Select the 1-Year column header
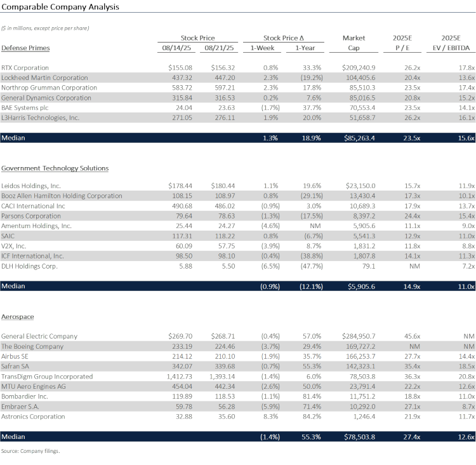 307,48
